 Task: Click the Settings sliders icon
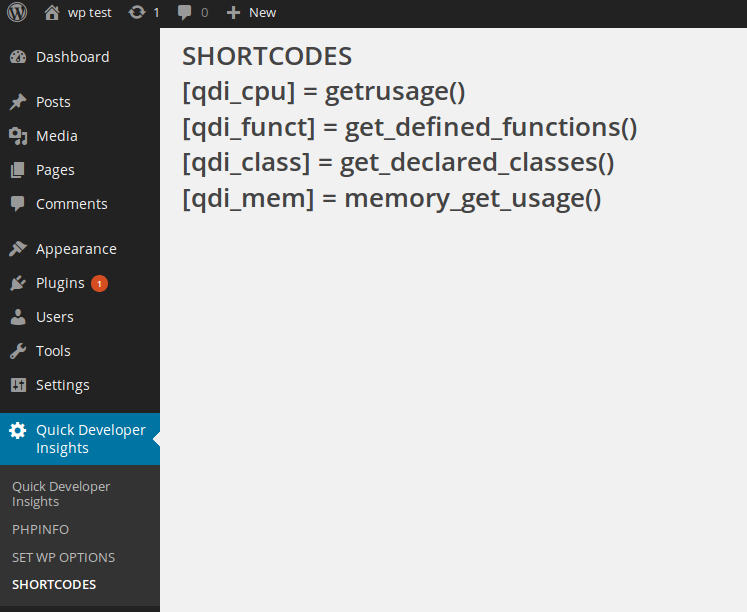(18, 385)
